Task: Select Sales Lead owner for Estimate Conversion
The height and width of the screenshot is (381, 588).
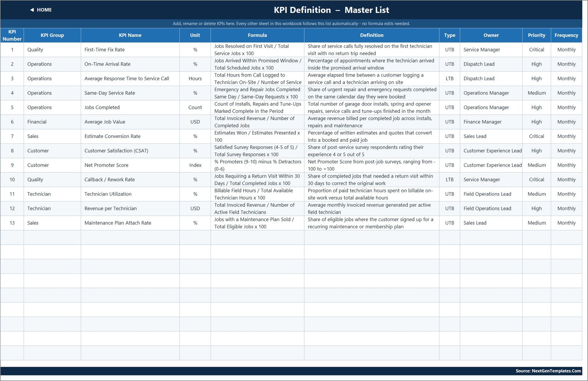Action: (x=491, y=136)
